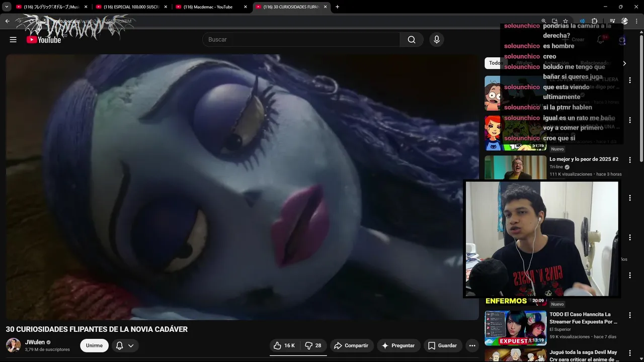Focus the Buscar search field
Viewport: 644px width, 362px height.
click(301, 40)
